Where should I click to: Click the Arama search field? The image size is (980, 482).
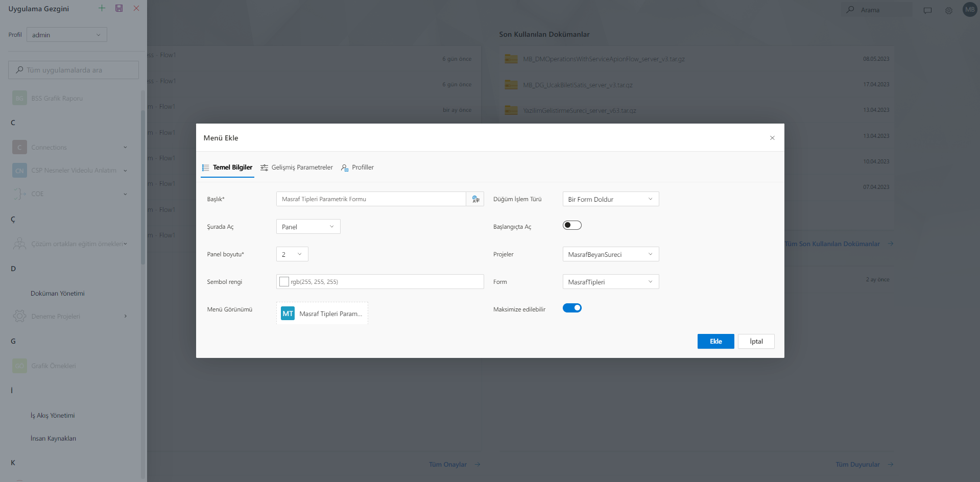pos(877,10)
